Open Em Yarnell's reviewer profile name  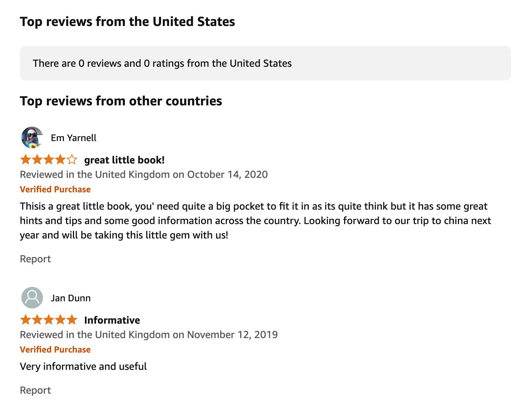pyautogui.click(x=74, y=138)
